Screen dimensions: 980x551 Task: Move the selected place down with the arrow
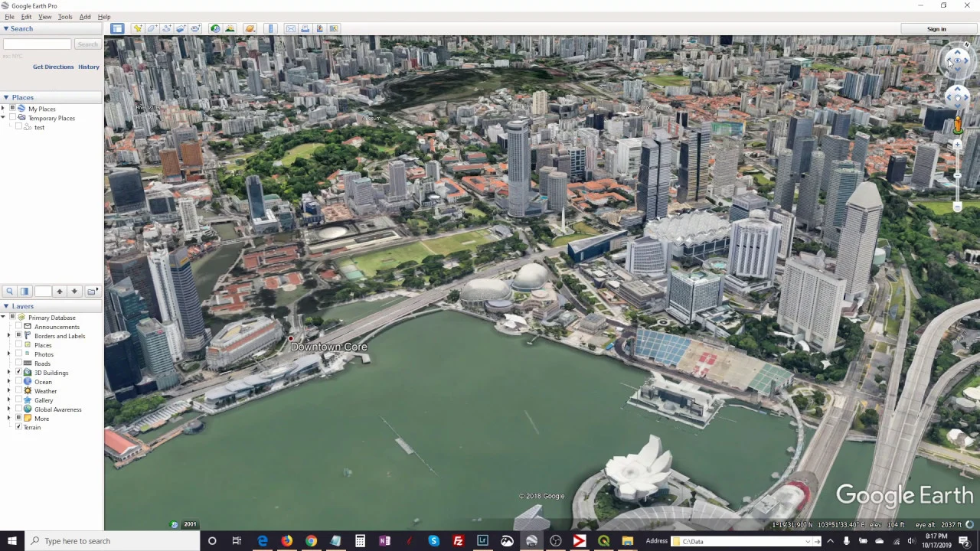pos(74,292)
